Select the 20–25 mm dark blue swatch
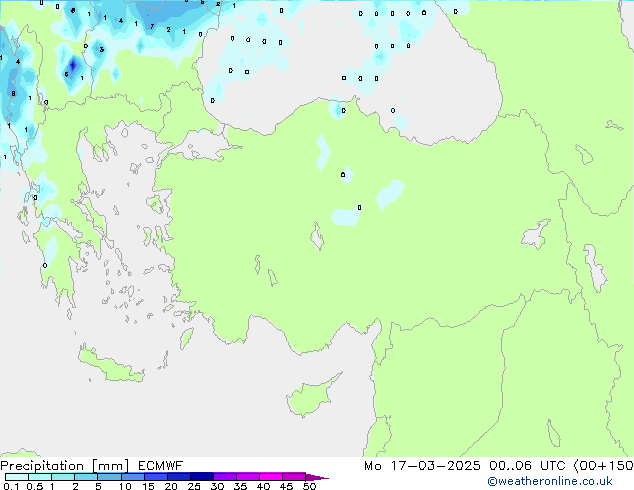Screen dimensions: 634x490 (x=178, y=477)
